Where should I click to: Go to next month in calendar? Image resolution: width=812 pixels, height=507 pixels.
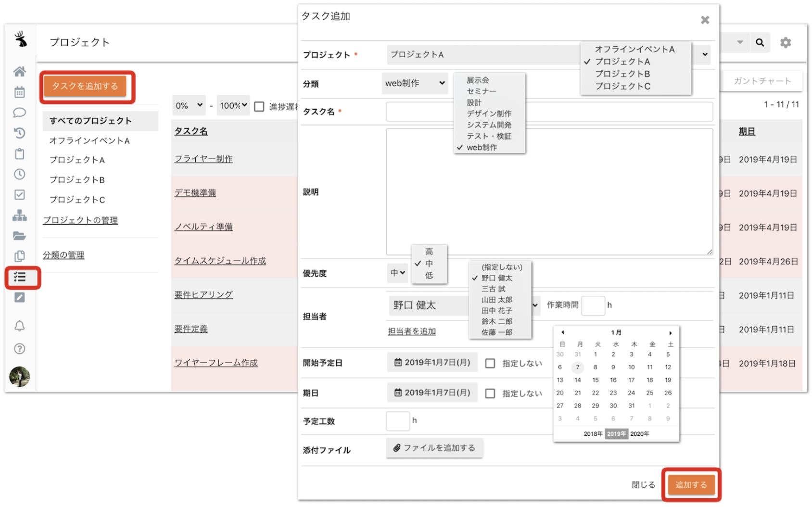click(x=670, y=332)
